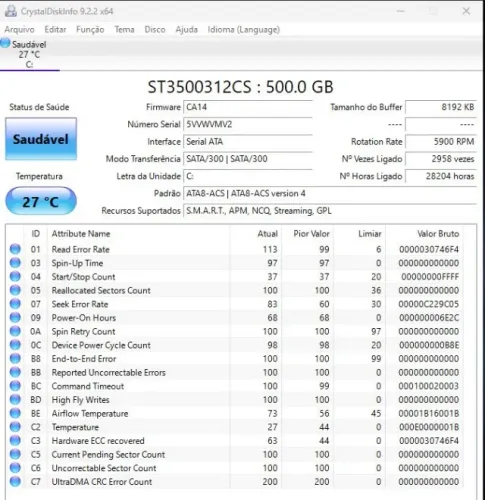Click the status orb for Current Pending Sector Count
Image resolution: width=485 pixels, height=500 pixels.
coord(15,454)
